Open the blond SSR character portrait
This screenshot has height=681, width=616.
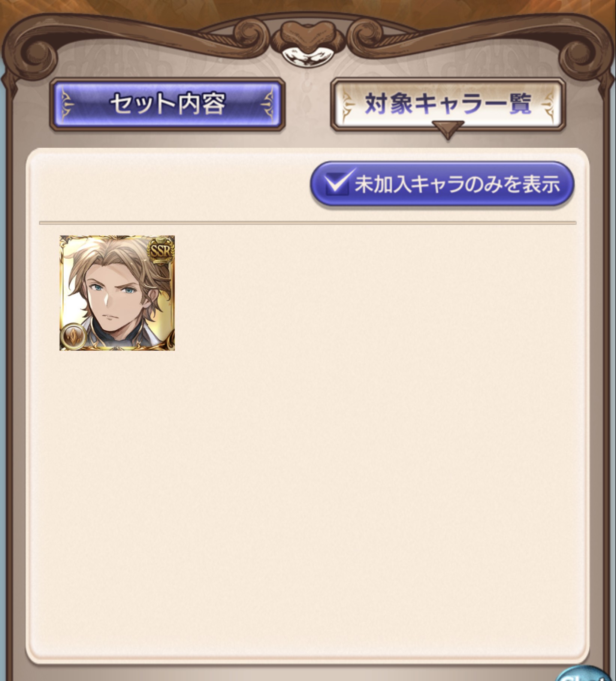(x=117, y=293)
